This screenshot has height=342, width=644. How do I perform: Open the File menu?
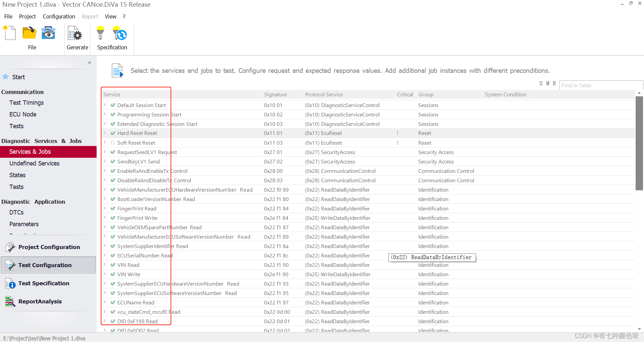click(x=8, y=16)
